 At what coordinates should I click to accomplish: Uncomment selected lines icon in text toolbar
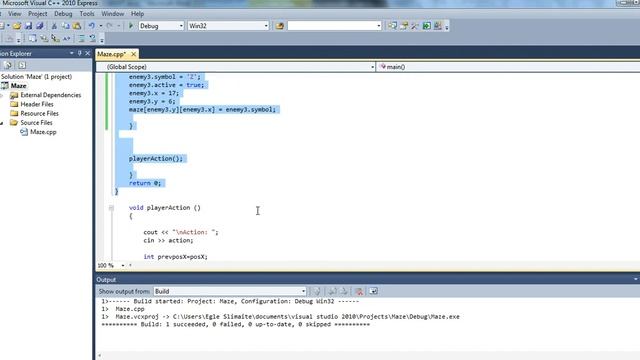click(x=93, y=39)
